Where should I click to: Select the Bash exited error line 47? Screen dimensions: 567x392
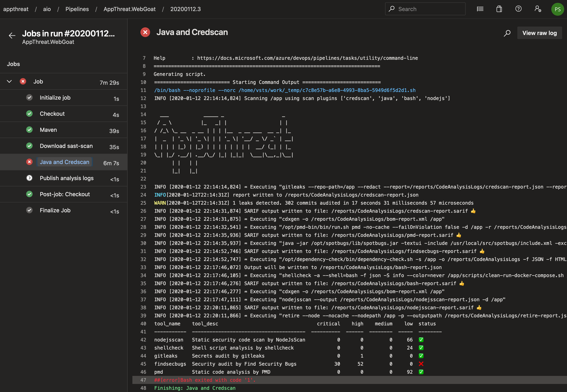205,380
